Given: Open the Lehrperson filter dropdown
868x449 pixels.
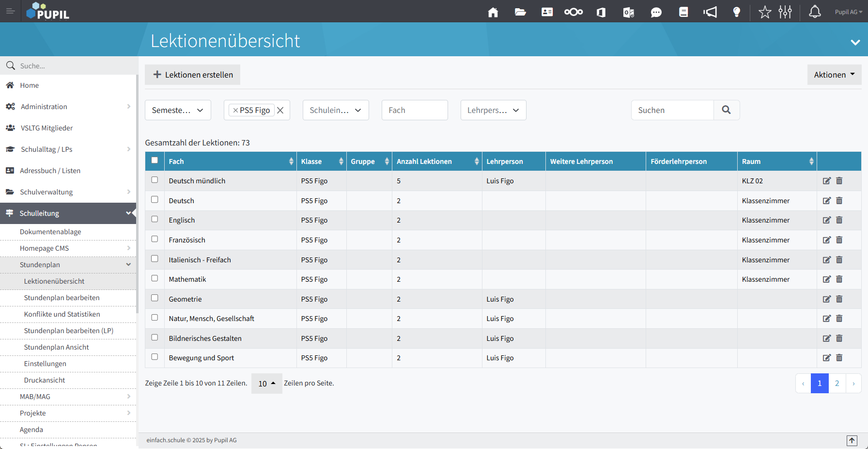Looking at the screenshot, I should tap(493, 110).
